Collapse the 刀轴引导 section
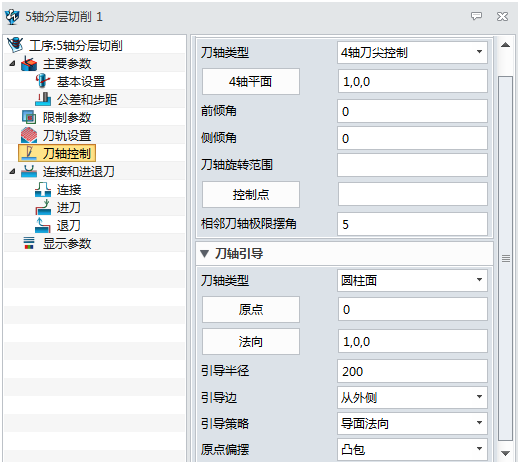The width and height of the screenshot is (520, 464). [x=205, y=254]
